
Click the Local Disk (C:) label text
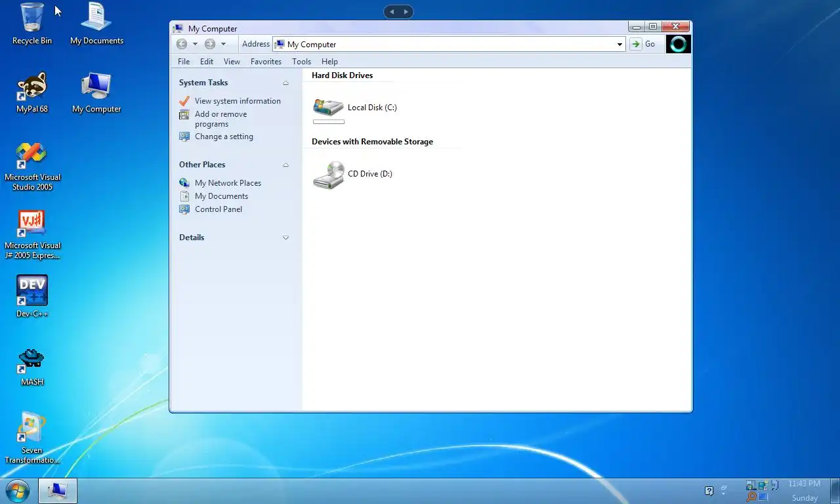click(372, 108)
